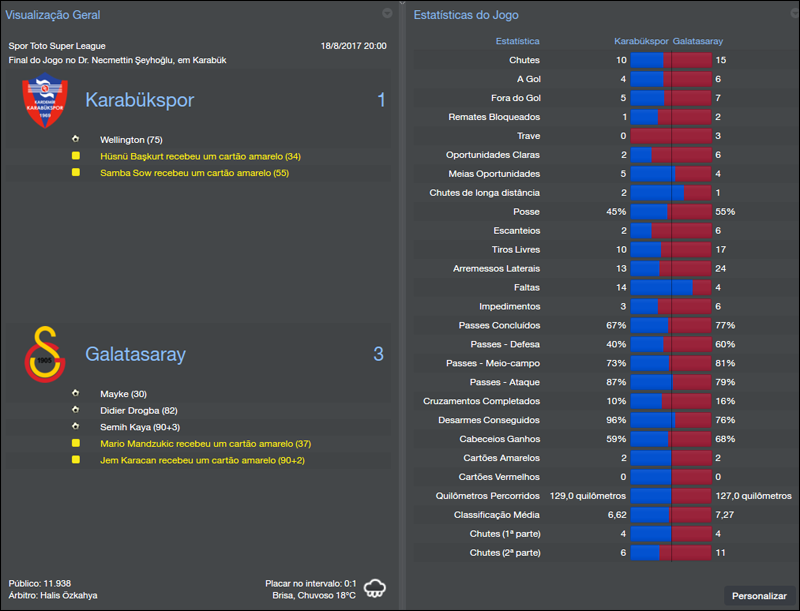
Task: Open the Visualização Geral panel options menu
Action: click(388, 14)
